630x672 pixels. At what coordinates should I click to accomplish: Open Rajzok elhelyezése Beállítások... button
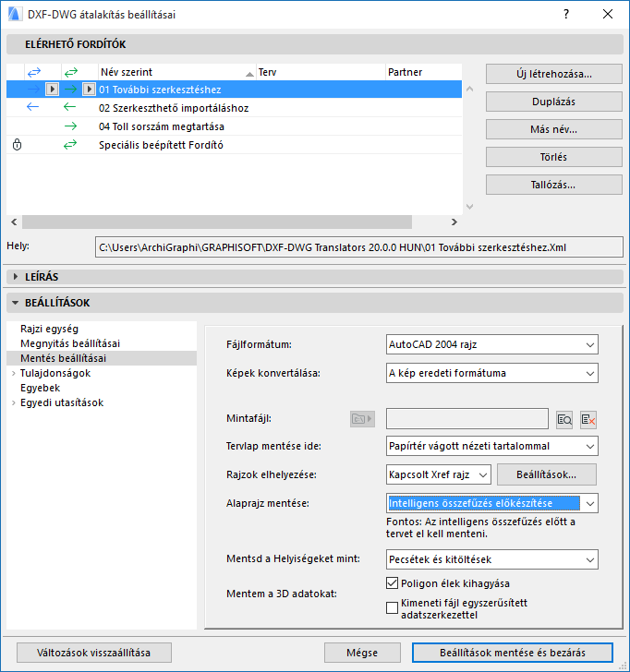[x=546, y=474]
